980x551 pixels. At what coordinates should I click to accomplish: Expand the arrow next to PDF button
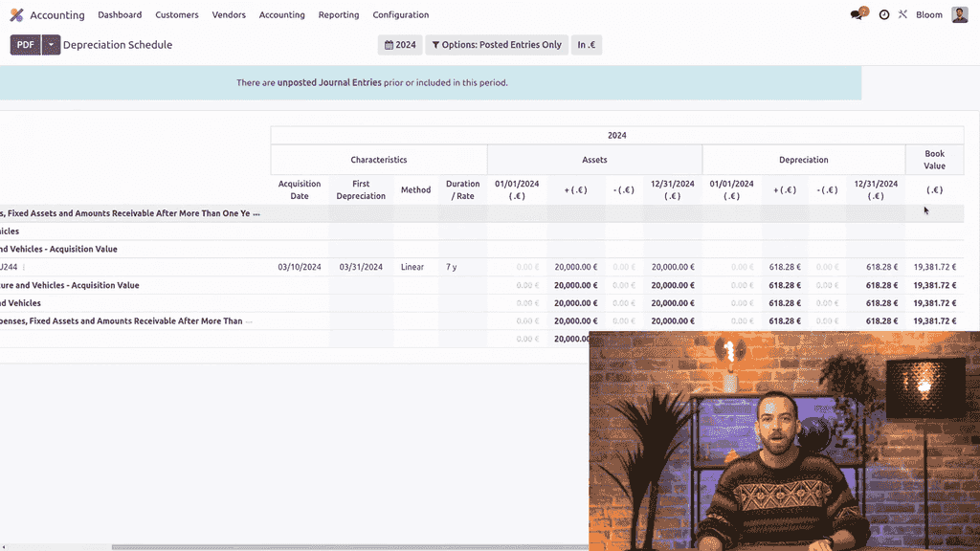pyautogui.click(x=52, y=45)
